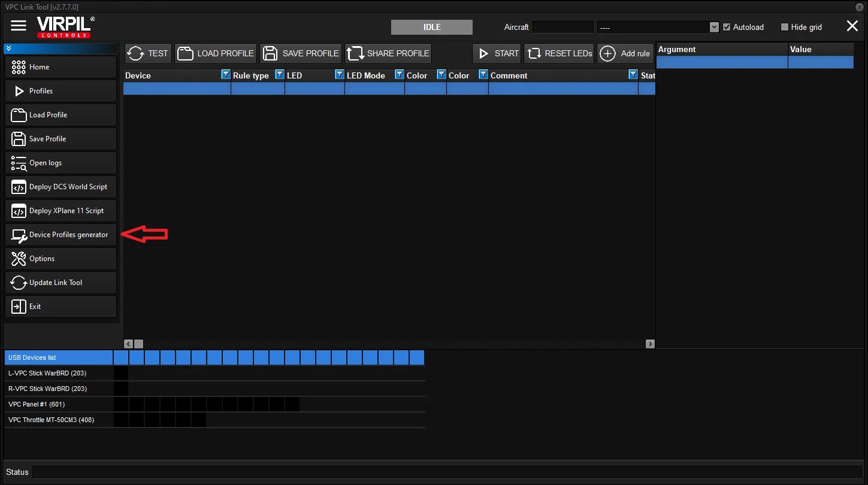Go to Home in the sidebar
The width and height of the screenshot is (868, 485).
pyautogui.click(x=61, y=67)
